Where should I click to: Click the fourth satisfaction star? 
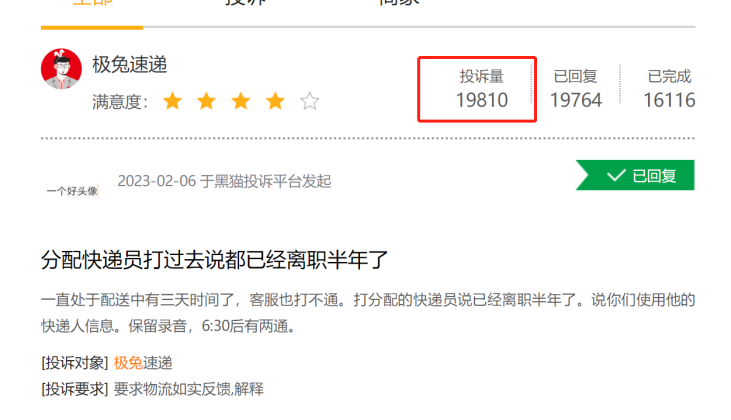click(276, 101)
